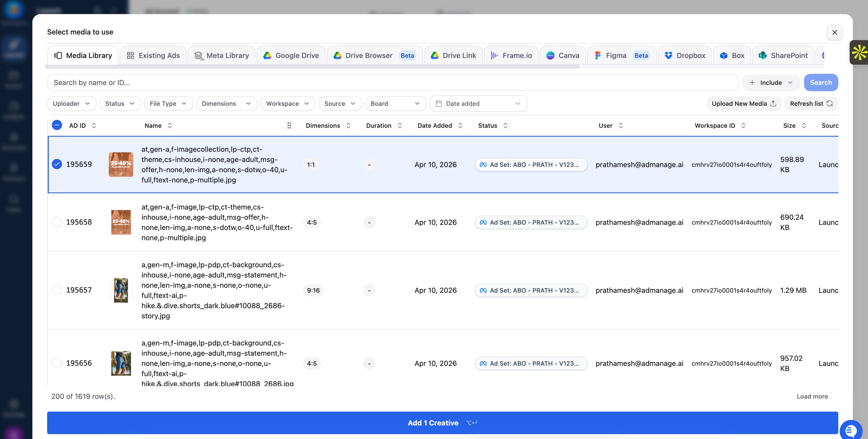
Task: Open the Meta Library tab
Action: 222,55
